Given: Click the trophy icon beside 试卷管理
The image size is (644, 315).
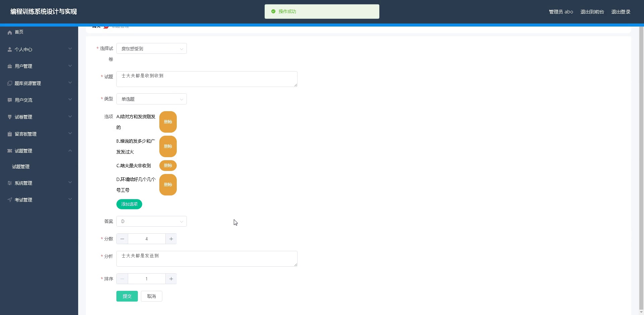Looking at the screenshot, I should tap(10, 117).
